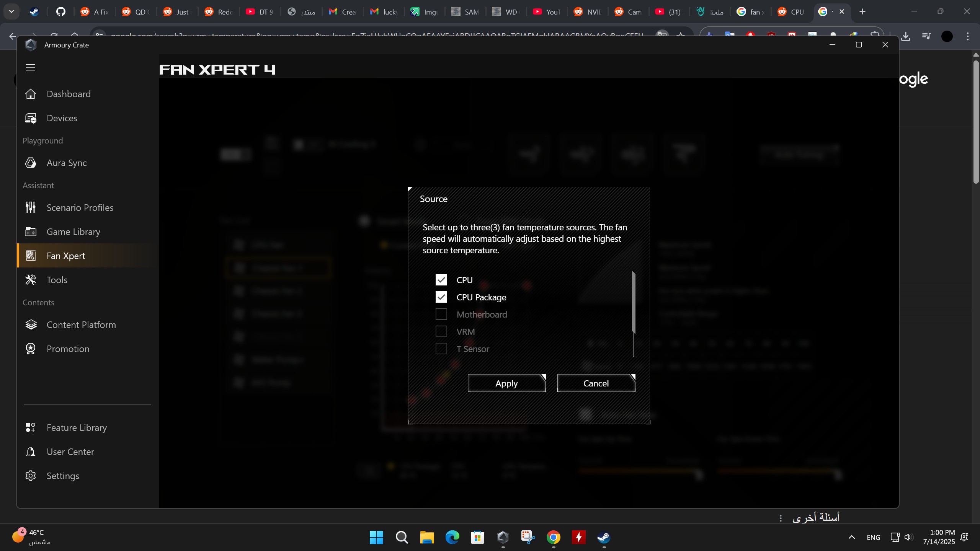Open the notification center bell
This screenshot has height=551, width=980.
[x=964, y=537]
